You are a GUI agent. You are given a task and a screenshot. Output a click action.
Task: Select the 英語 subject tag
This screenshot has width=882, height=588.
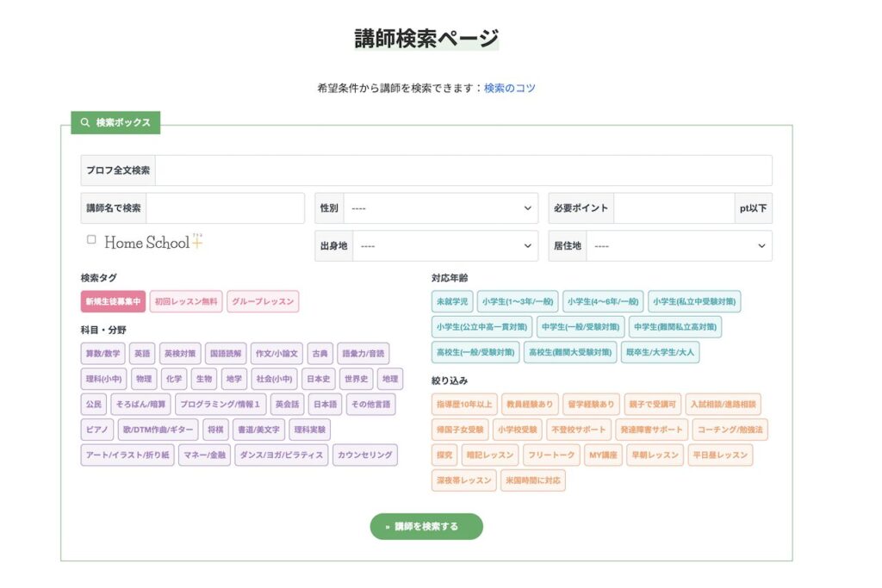pyautogui.click(x=142, y=354)
